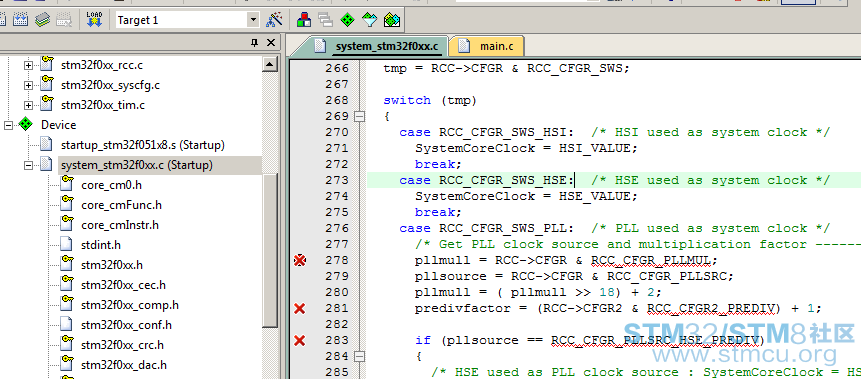The height and width of the screenshot is (379, 861).
Task: Select stm32f0xx_rcc.c in project tree
Action: (102, 65)
